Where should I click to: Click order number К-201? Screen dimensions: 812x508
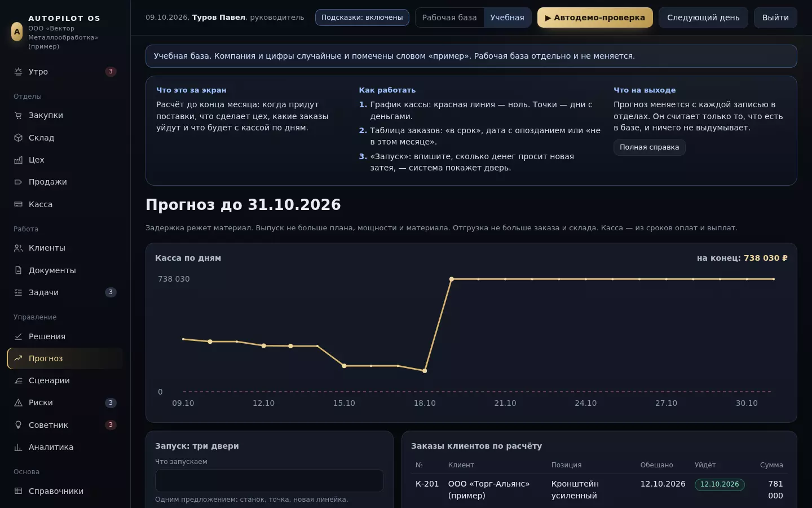point(427,484)
